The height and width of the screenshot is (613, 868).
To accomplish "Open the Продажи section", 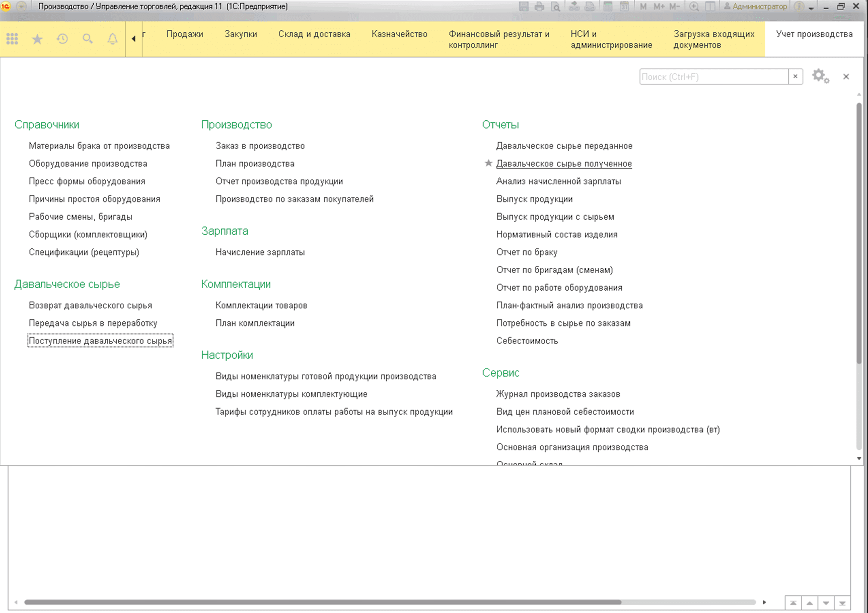I will (185, 34).
